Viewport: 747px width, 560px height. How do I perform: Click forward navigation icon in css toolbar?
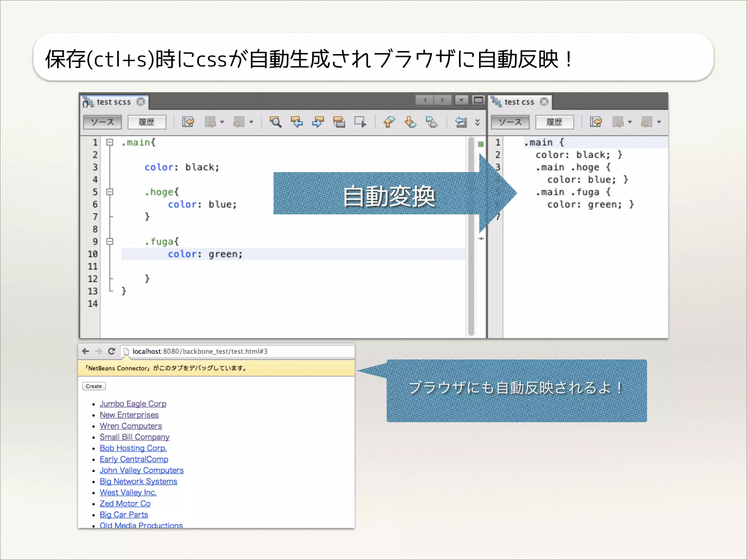647,122
